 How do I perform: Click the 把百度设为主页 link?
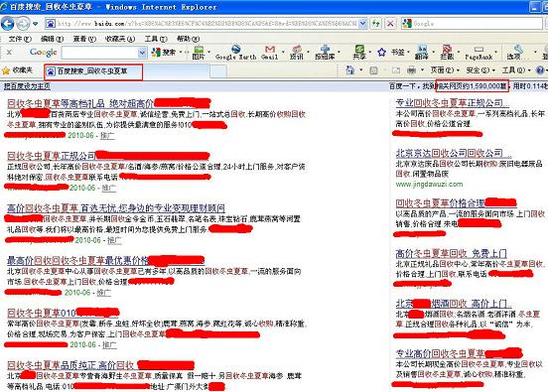[27, 86]
